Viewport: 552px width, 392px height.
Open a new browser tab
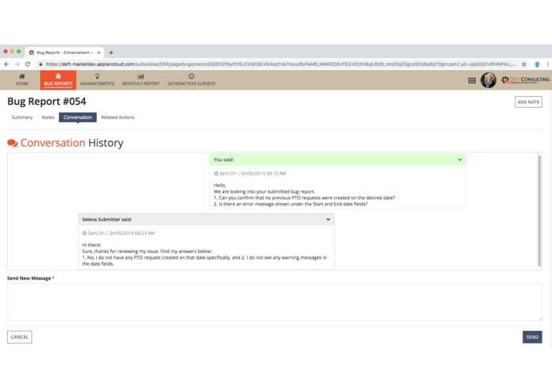[111, 52]
